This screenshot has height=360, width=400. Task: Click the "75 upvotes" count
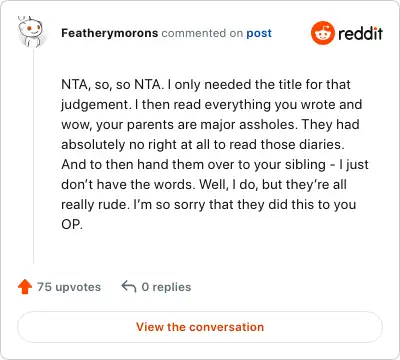coord(69,287)
